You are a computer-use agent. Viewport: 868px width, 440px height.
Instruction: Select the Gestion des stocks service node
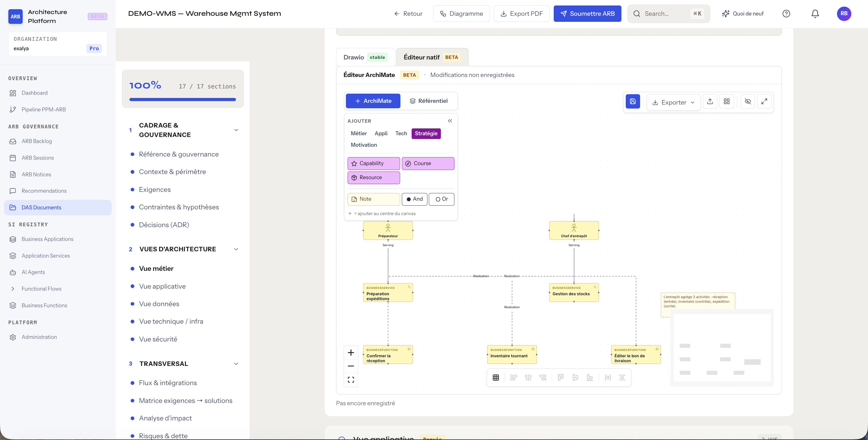574,292
